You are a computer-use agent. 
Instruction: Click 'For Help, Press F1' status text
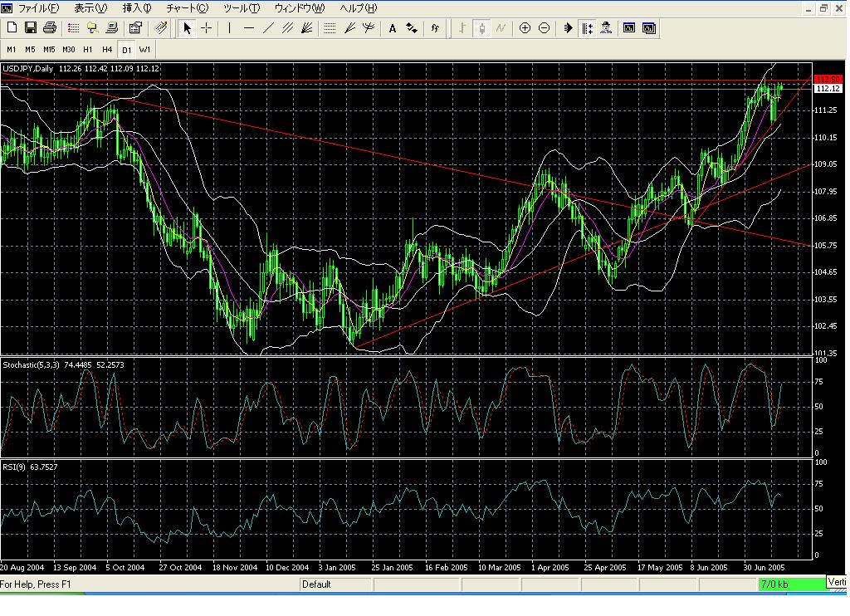pyautogui.click(x=36, y=584)
